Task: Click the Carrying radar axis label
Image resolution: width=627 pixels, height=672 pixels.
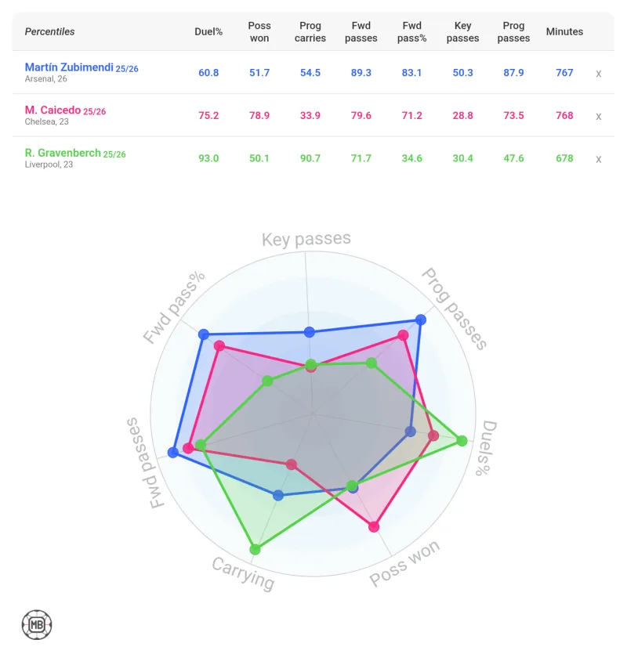Action: point(243,573)
